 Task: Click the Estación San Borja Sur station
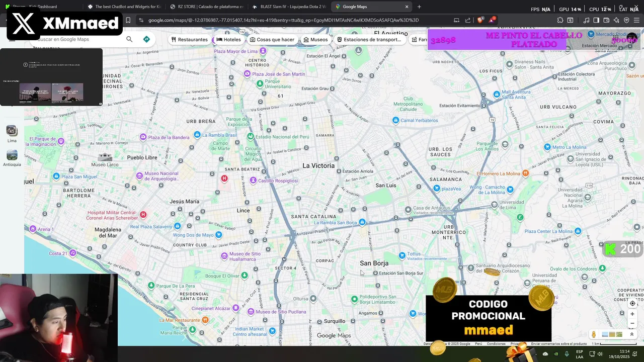click(397, 273)
